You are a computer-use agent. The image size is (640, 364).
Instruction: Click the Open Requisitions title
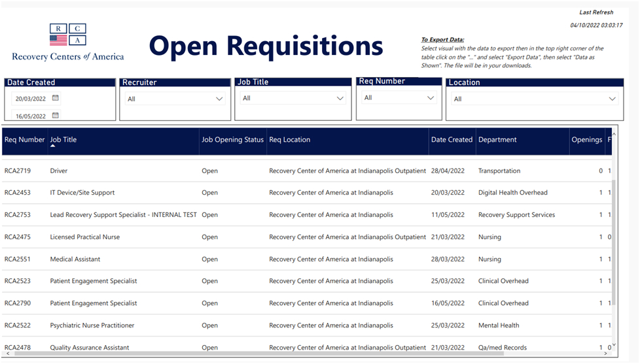266,46
